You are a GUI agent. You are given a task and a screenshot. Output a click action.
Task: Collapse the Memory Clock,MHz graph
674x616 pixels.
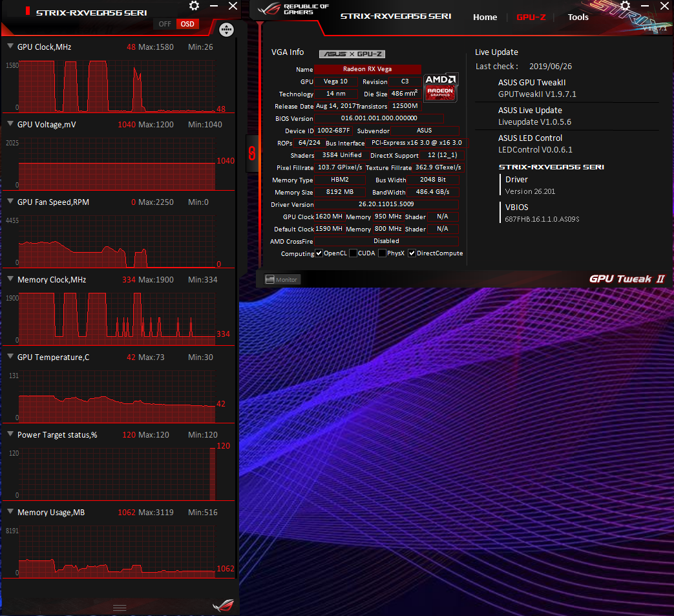pos(10,279)
